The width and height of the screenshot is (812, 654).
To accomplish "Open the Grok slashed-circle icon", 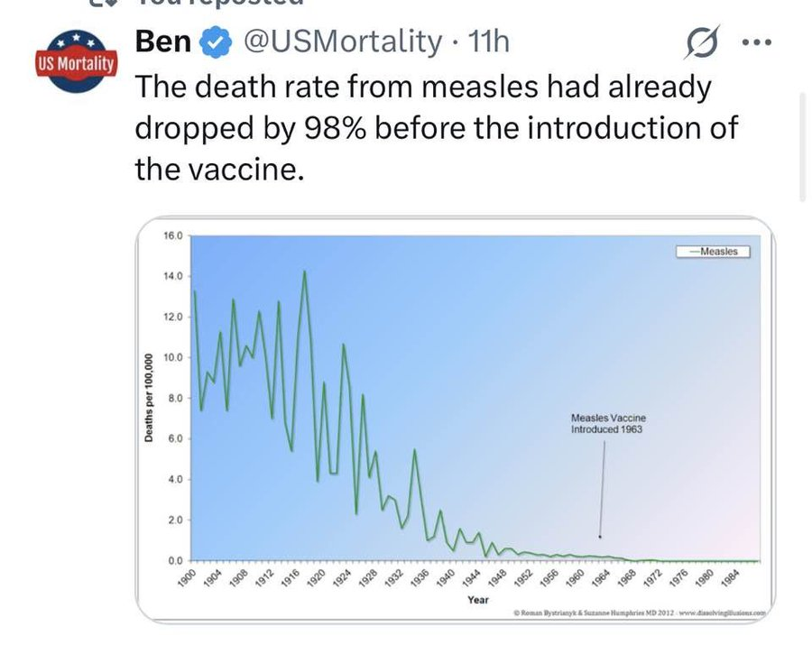I will (x=703, y=42).
